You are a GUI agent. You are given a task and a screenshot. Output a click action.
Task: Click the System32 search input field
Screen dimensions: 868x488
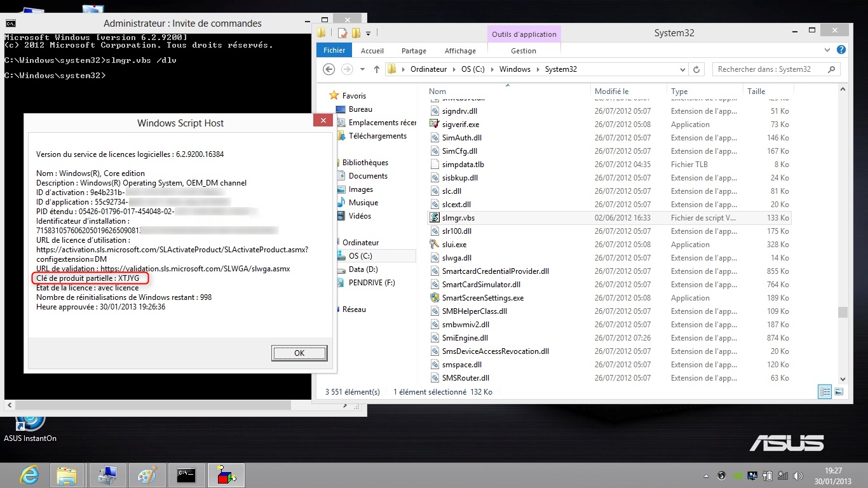click(769, 69)
